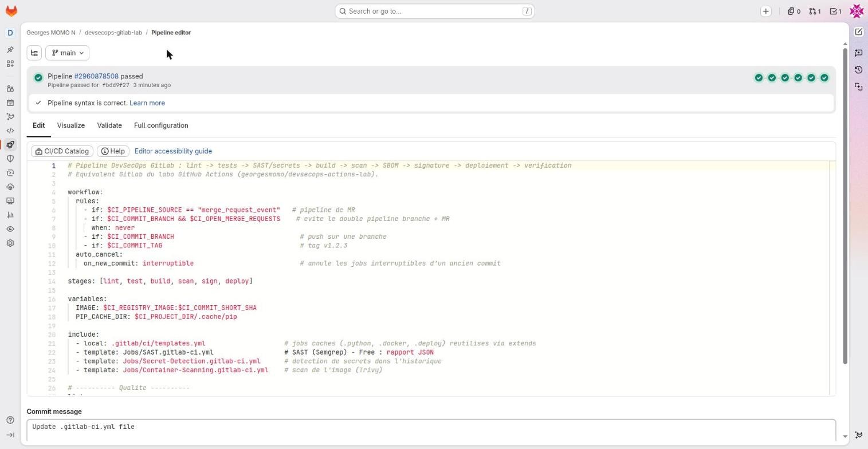This screenshot has width=868, height=449.
Task: Go to devsecops-gitlab-lab breadcrumb
Action: 113,33
